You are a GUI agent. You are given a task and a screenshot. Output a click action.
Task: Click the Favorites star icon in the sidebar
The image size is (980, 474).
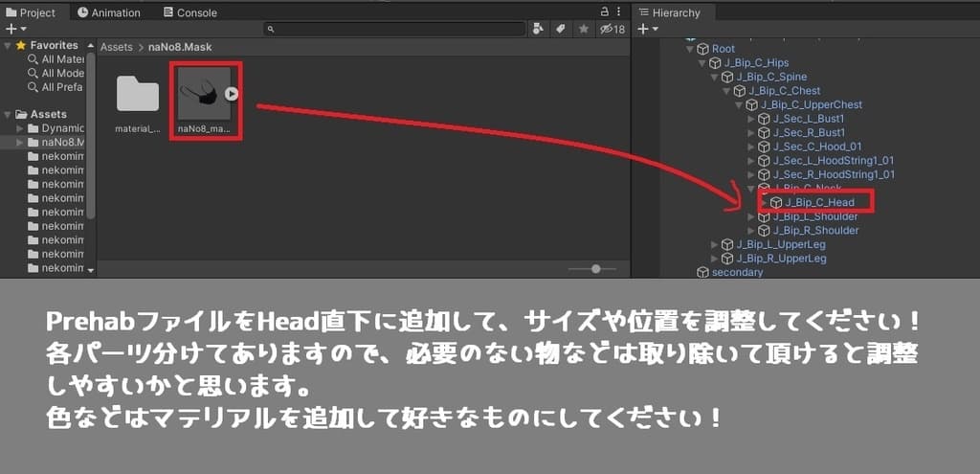pos(21,45)
